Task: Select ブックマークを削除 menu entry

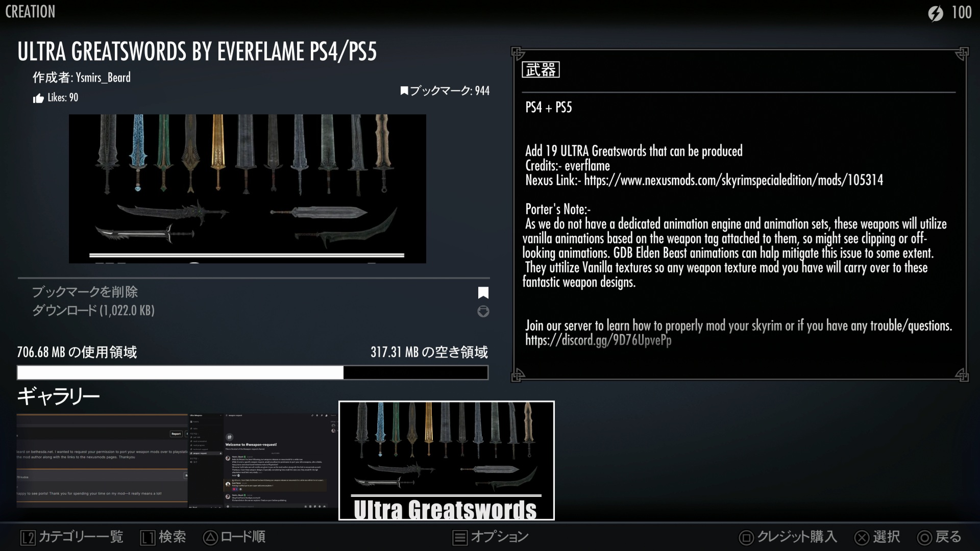Action: pos(85,292)
